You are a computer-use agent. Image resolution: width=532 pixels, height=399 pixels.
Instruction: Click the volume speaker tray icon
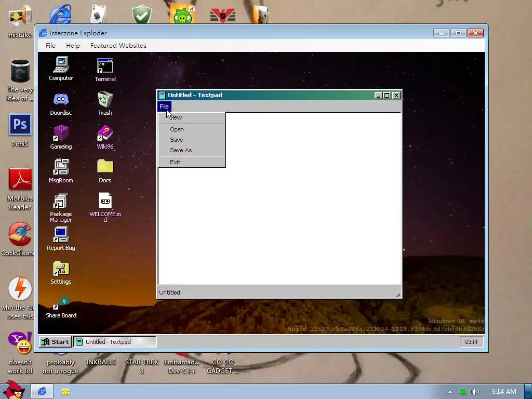click(x=475, y=392)
